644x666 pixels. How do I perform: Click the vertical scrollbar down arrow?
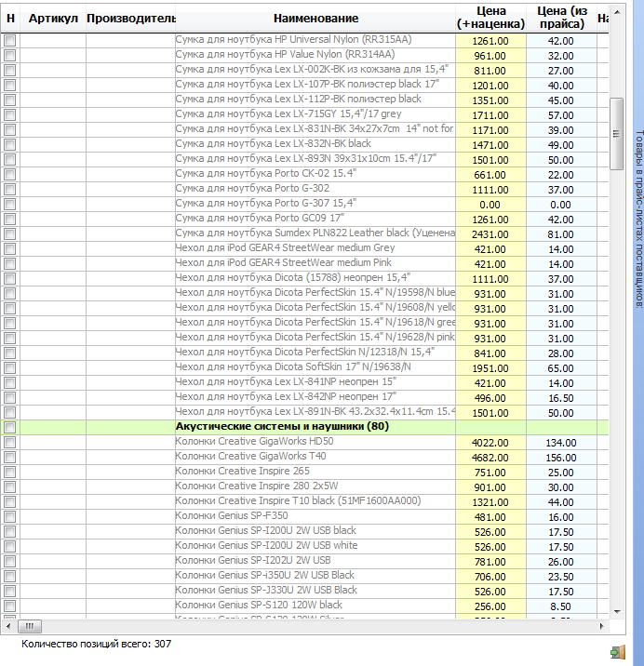(x=617, y=612)
